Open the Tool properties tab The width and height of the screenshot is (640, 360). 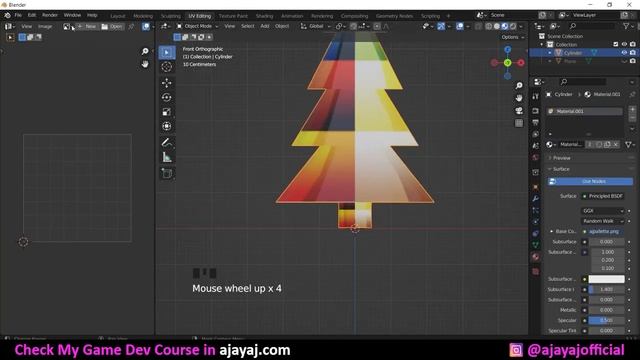pyautogui.click(x=536, y=96)
